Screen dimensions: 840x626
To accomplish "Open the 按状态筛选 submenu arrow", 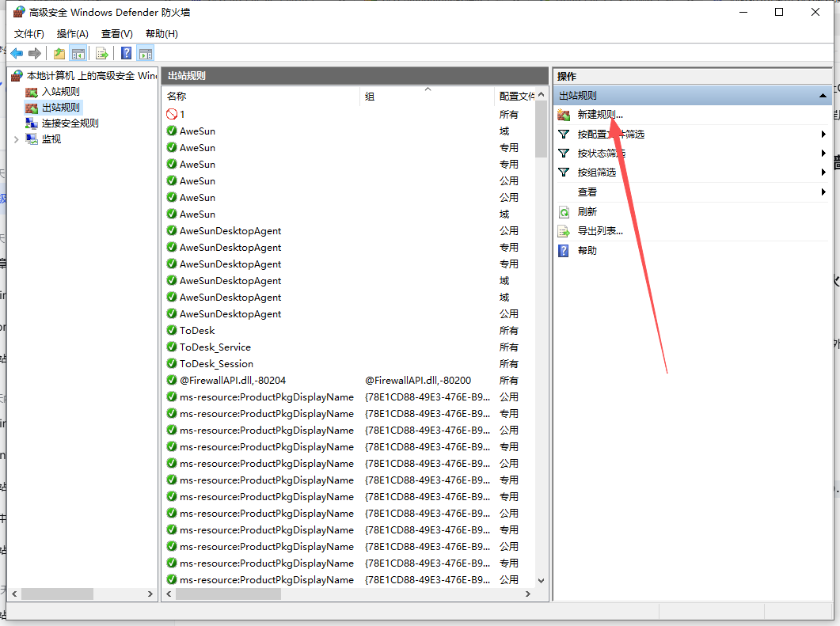I will pyautogui.click(x=823, y=154).
